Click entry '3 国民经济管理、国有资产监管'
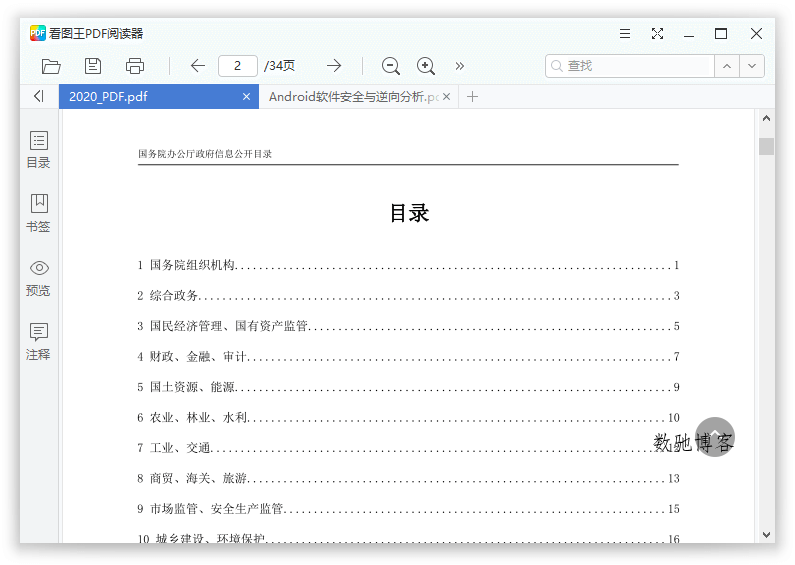This screenshot has height=565, width=795. (x=408, y=326)
